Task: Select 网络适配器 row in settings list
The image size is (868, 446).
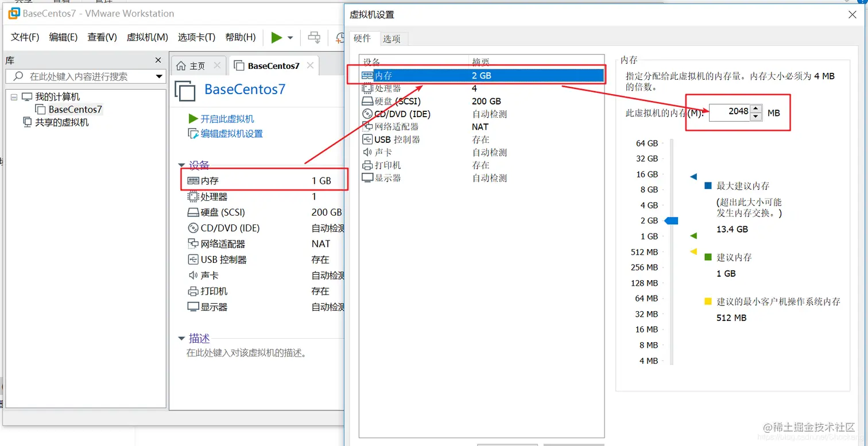Action: [482, 127]
